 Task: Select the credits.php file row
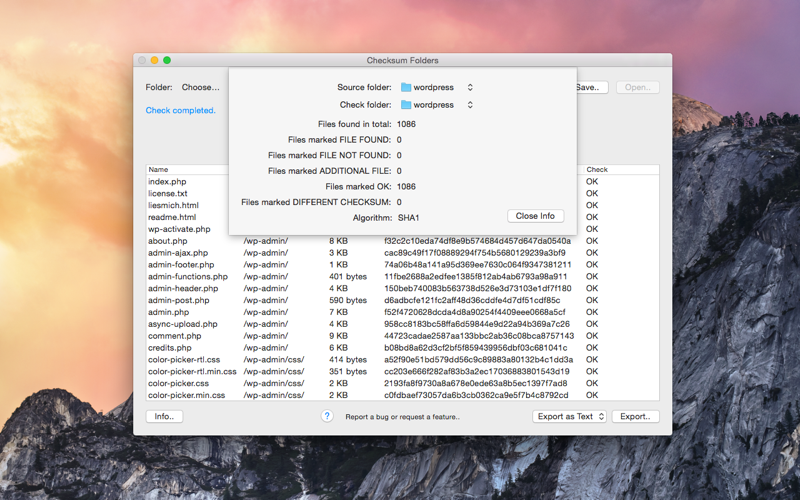coord(403,347)
